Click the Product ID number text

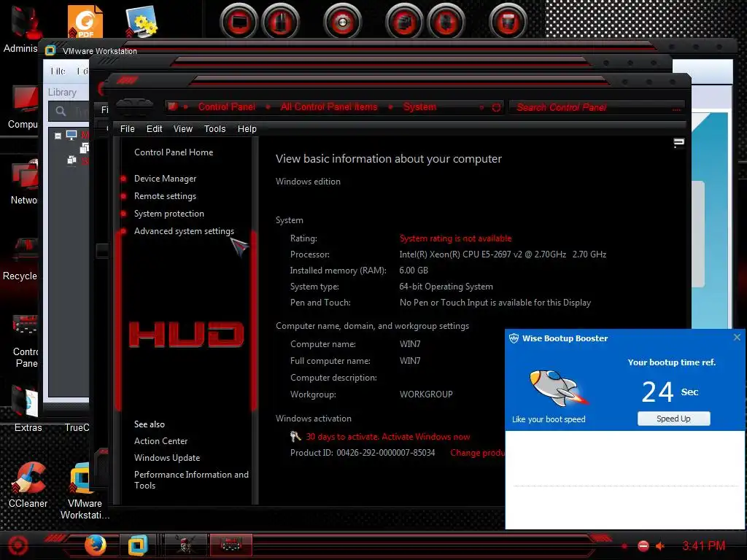[x=385, y=453]
